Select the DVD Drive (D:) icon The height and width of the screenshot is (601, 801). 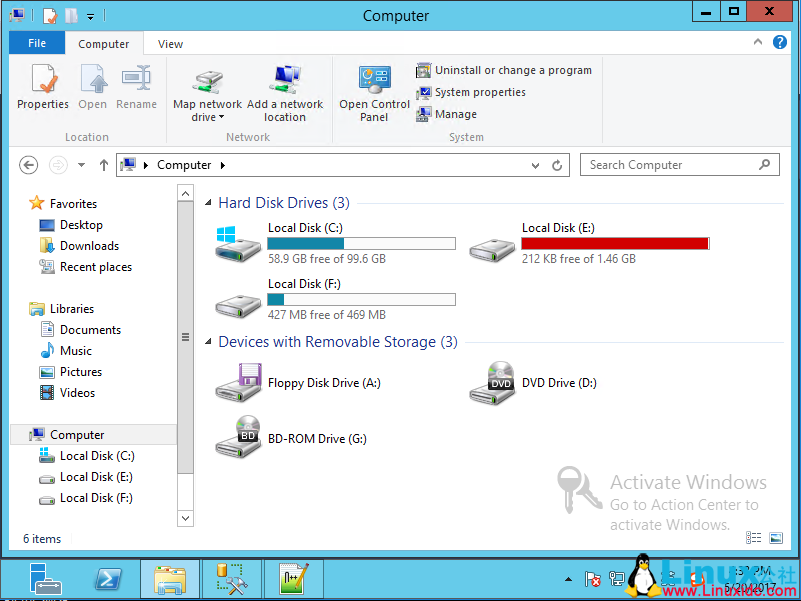tap(492, 383)
